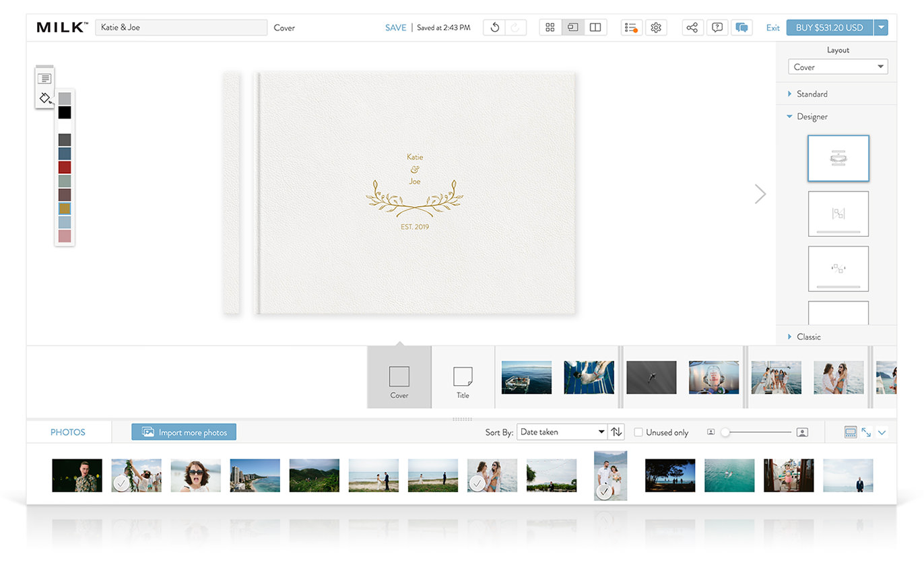924x579 pixels.
Task: Open the settings gear icon
Action: 656,28
